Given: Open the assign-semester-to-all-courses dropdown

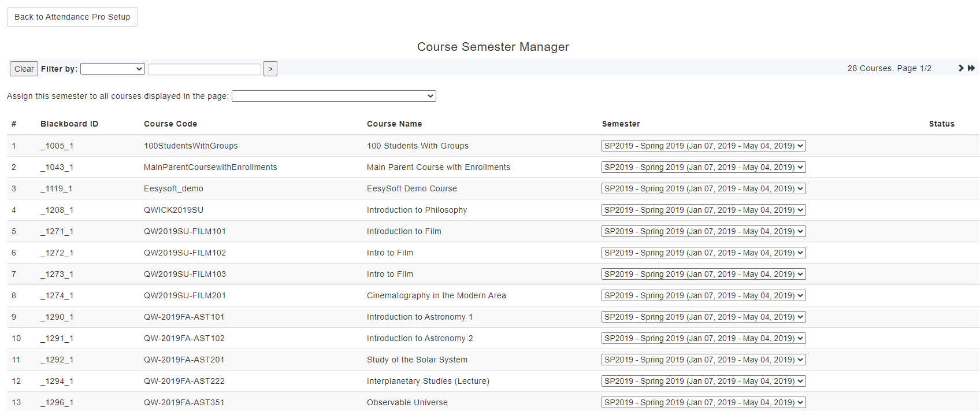Looking at the screenshot, I should [x=333, y=96].
